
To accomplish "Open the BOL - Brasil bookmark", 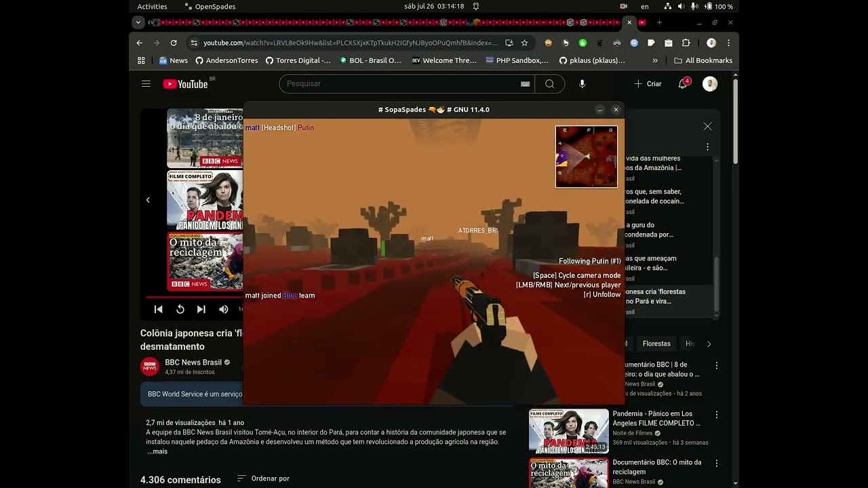I will point(370,60).
